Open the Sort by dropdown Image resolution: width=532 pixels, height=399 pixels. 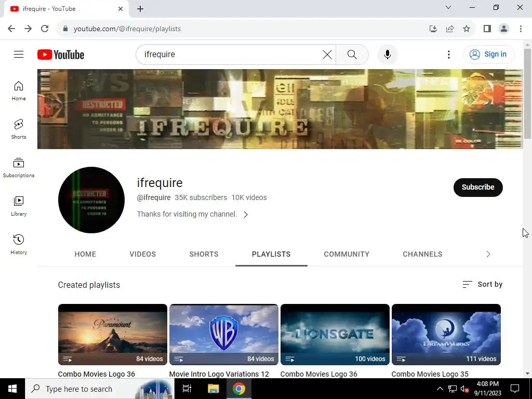pos(483,284)
